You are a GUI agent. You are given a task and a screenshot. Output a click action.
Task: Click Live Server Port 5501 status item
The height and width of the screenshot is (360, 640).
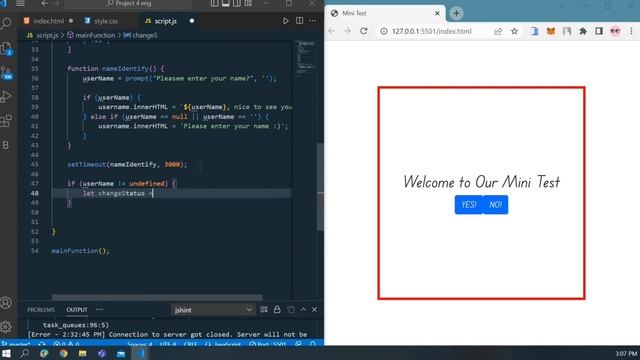tap(267, 344)
